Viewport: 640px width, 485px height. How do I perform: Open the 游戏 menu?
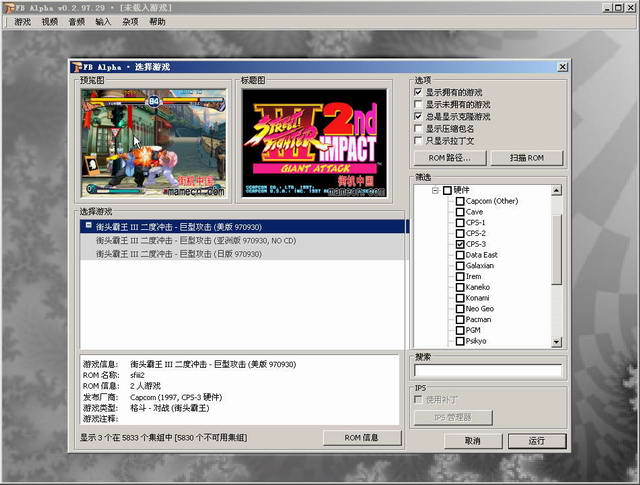click(22, 21)
